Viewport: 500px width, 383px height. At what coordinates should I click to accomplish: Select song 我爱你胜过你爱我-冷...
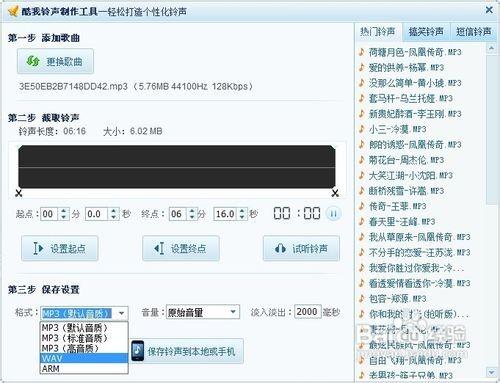pyautogui.click(x=416, y=268)
